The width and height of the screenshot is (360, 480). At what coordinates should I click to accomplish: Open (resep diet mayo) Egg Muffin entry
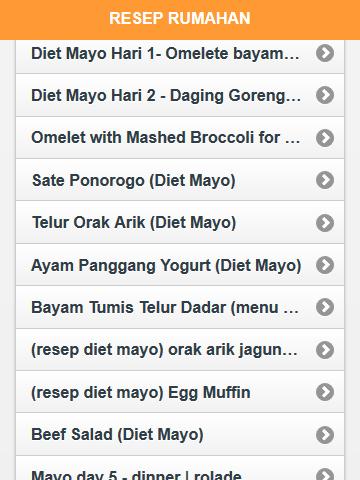click(x=180, y=392)
